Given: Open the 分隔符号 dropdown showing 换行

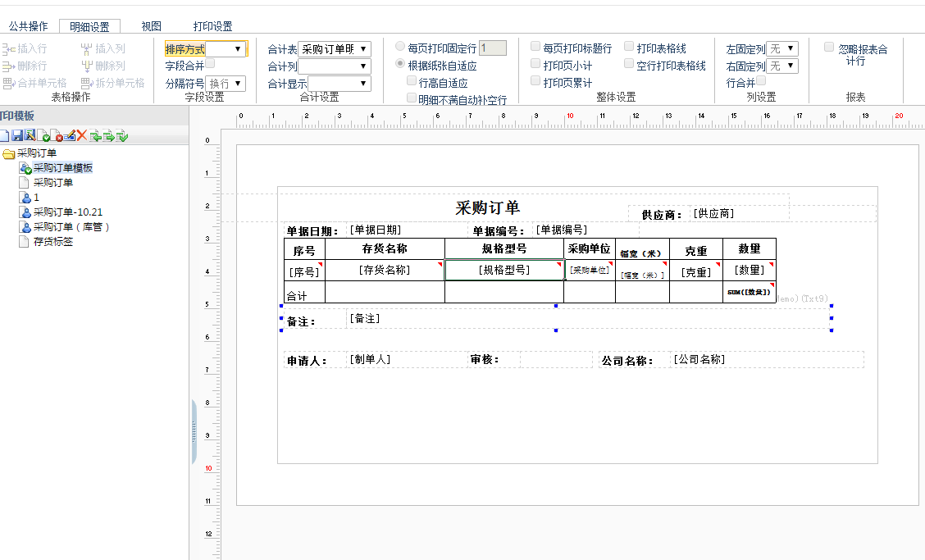Looking at the screenshot, I should pyautogui.click(x=226, y=84).
